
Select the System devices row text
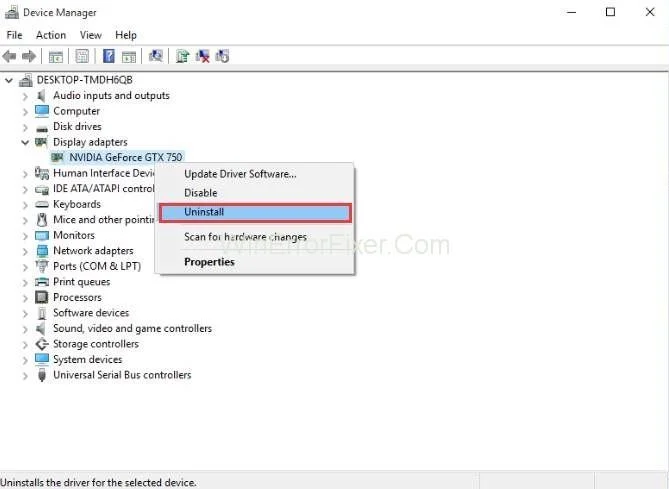click(x=87, y=360)
